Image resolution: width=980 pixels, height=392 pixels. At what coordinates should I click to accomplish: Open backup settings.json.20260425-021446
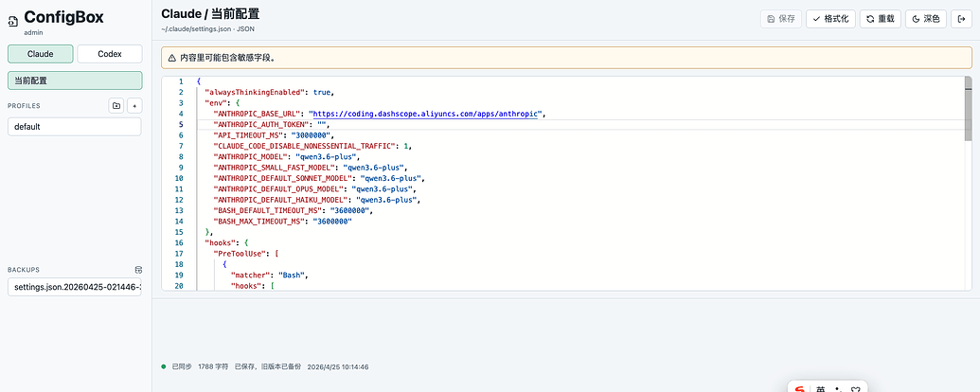(75, 287)
